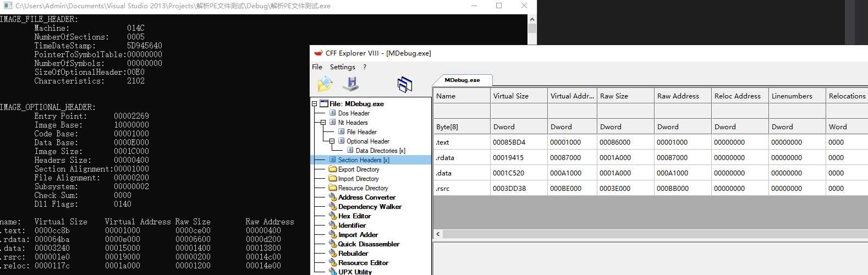Click the console window title bar icon
Screen dimensions: 868x275
pyautogui.click(x=7, y=6)
